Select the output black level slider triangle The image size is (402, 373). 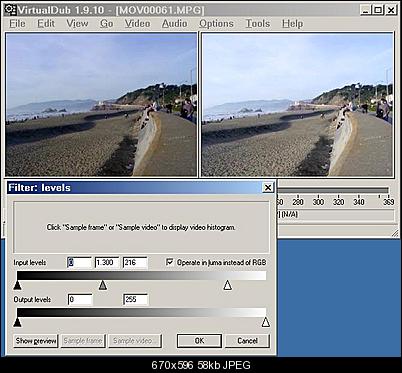click(x=17, y=322)
